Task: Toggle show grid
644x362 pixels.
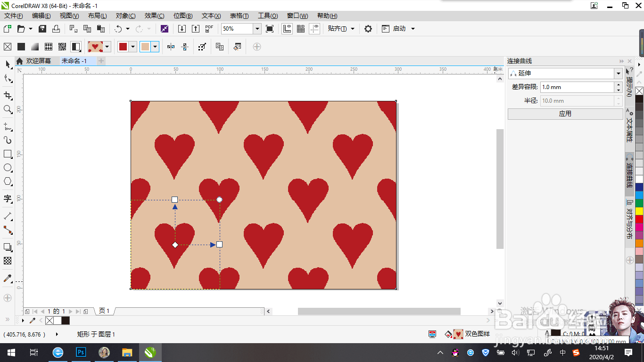Action: point(301,29)
